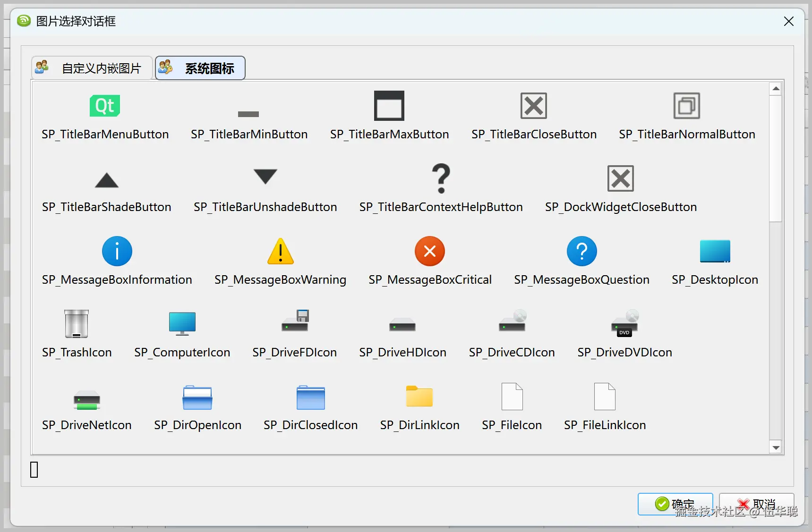
Task: Click the SP_TitleBarMenuButton label text
Action: (105, 135)
